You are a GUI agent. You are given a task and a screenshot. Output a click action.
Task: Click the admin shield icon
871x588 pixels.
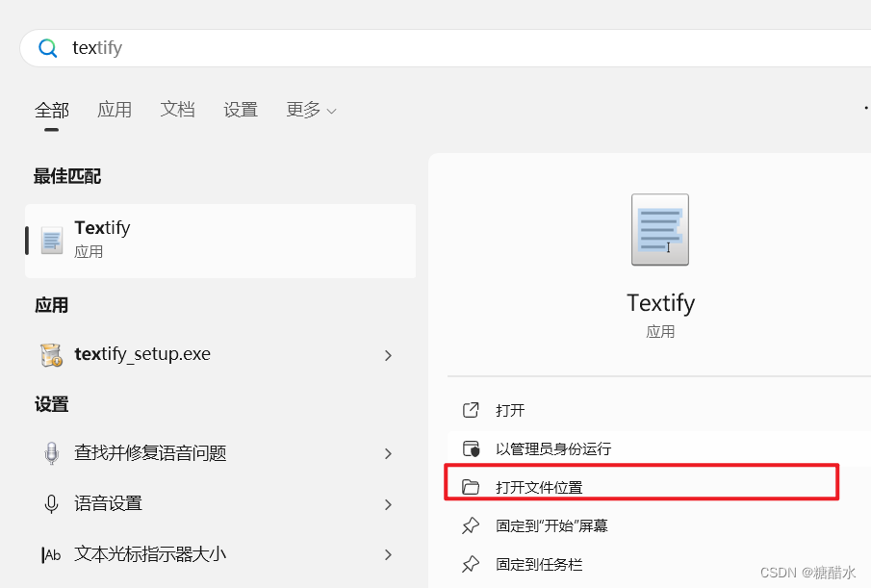coord(471,448)
